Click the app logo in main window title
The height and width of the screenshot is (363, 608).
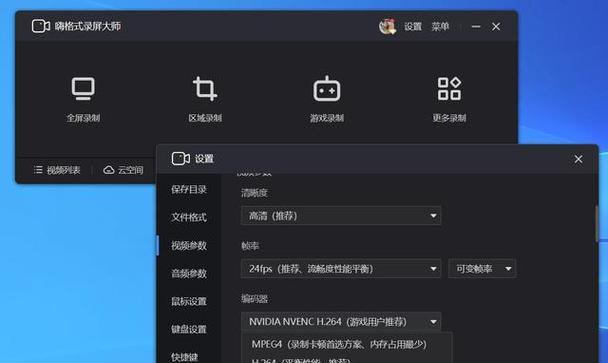(41, 26)
